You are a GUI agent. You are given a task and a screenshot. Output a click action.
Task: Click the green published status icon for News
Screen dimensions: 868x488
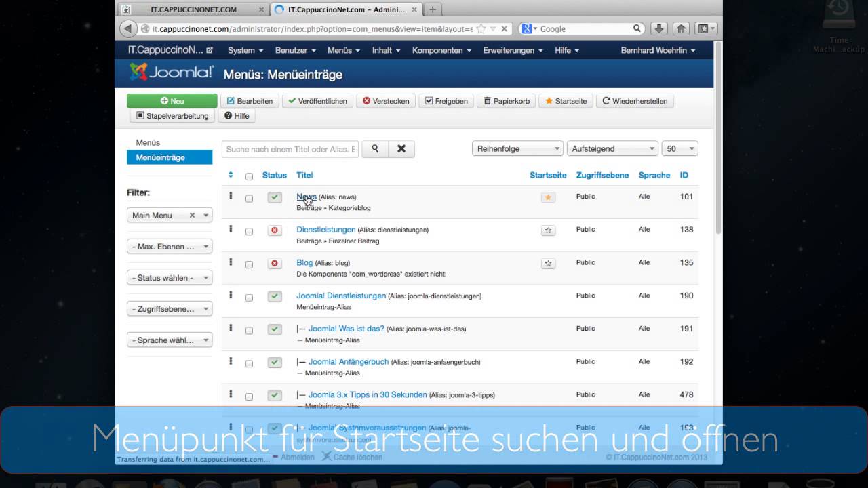(275, 197)
